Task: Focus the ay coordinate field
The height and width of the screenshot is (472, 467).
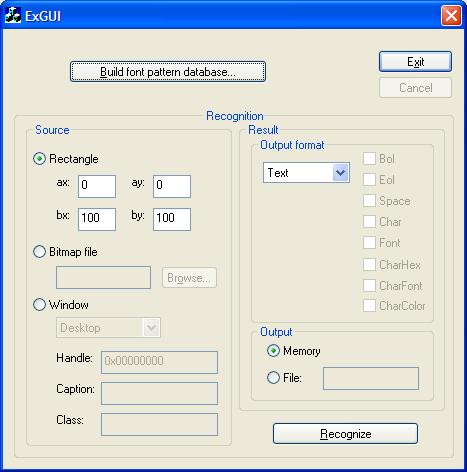Action: pyautogui.click(x=172, y=186)
